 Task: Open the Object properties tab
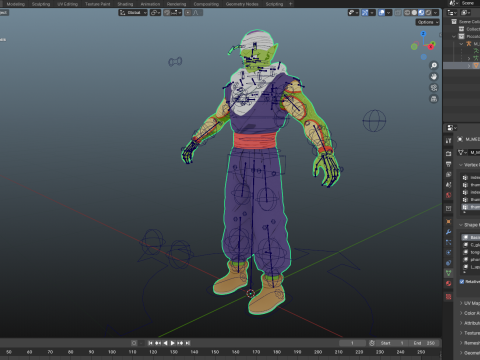click(x=448, y=221)
